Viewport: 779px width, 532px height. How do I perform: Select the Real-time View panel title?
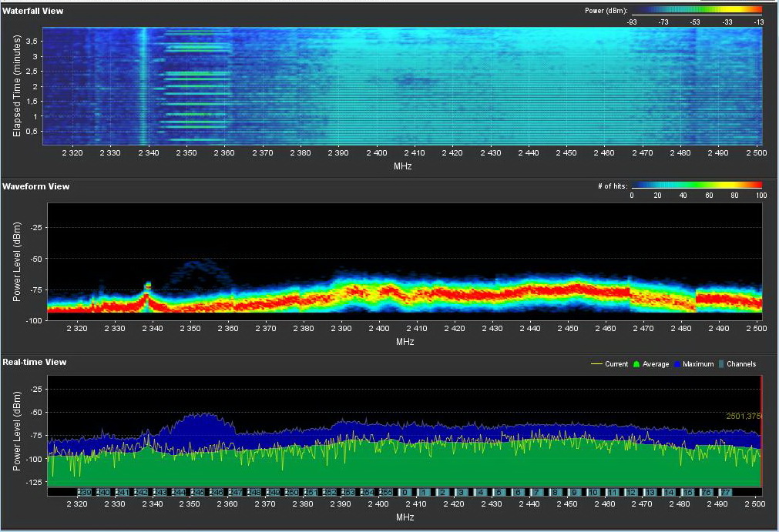34,362
